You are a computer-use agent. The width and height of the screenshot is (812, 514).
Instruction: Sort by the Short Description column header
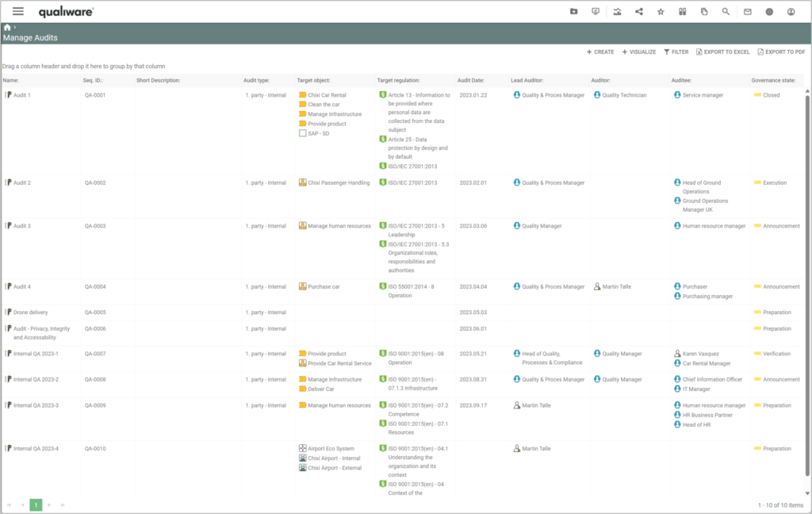tap(159, 80)
